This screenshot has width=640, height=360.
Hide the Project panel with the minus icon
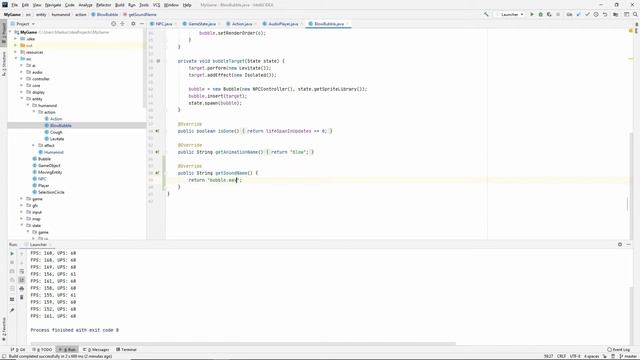[142, 24]
